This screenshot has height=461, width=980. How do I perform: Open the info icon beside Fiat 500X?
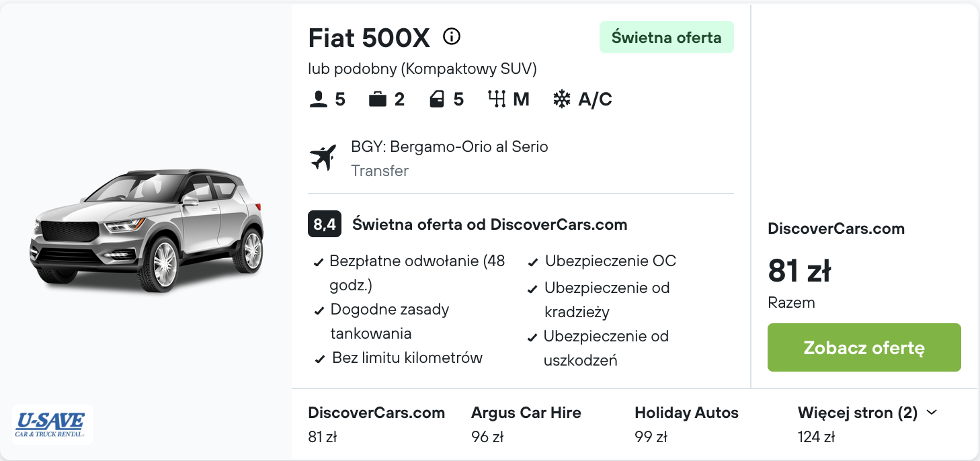pos(452,36)
